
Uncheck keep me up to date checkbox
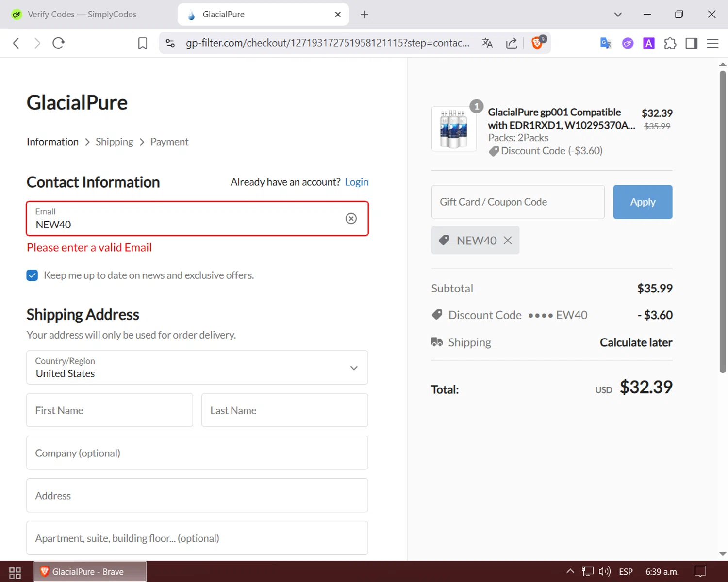pyautogui.click(x=32, y=275)
